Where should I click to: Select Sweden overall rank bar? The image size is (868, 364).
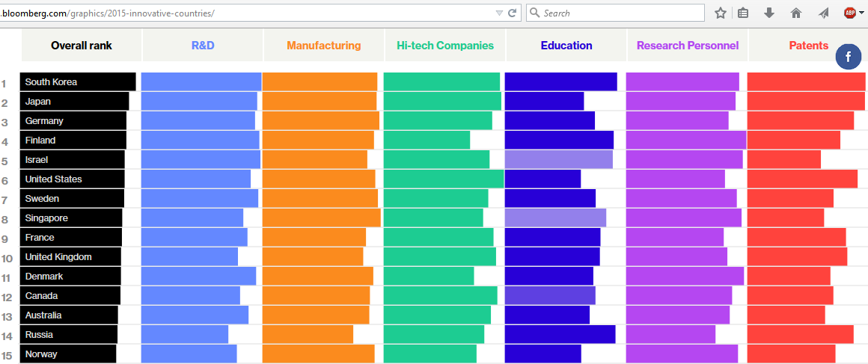(x=72, y=199)
